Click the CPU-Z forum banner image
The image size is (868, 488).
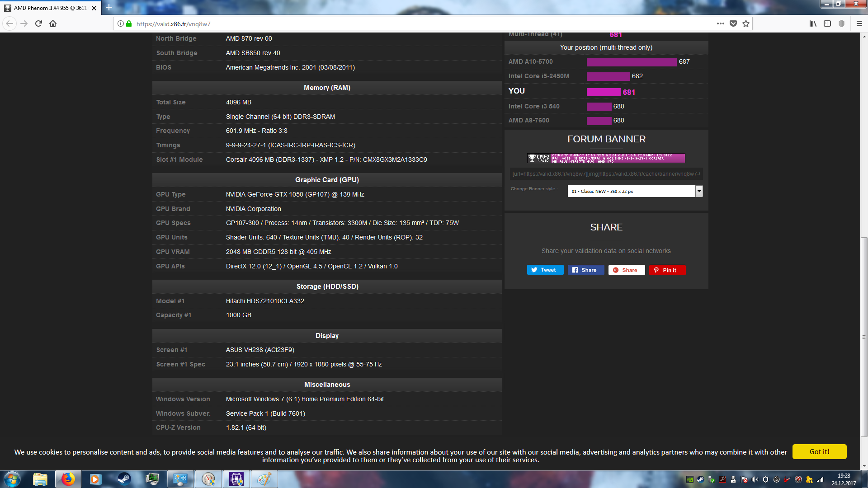(606, 158)
